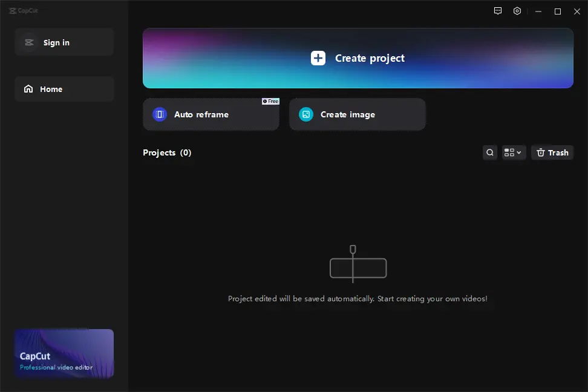
Task: Click the CapCut avatar icon beside Sign in
Action: point(28,42)
